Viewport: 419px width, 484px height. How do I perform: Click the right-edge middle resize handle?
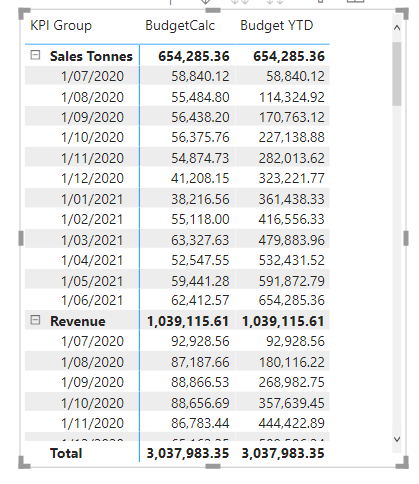[x=406, y=238]
